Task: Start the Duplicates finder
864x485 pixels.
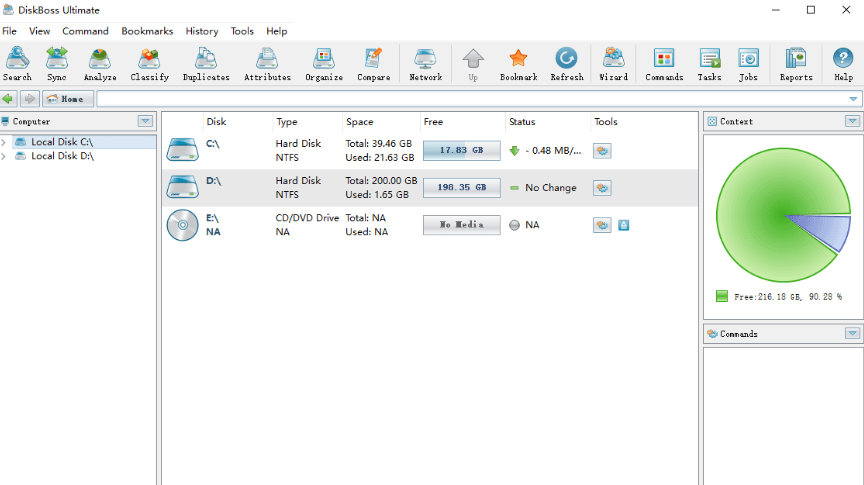Action: (x=206, y=64)
